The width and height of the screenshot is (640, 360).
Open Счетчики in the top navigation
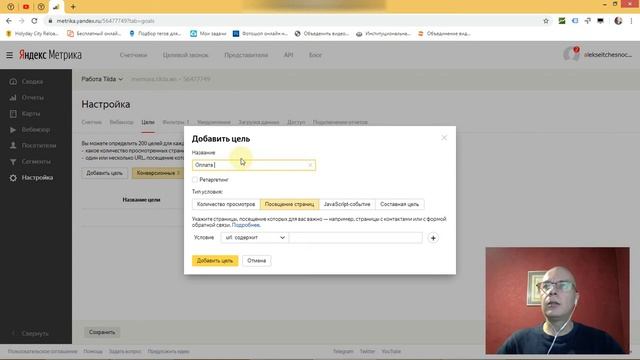133,55
